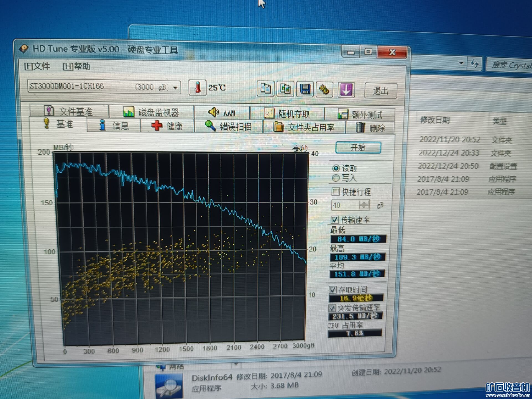Screen dimensions: 532x399
Task: Click the temperature thermometer icon
Action: pyautogui.click(x=197, y=88)
